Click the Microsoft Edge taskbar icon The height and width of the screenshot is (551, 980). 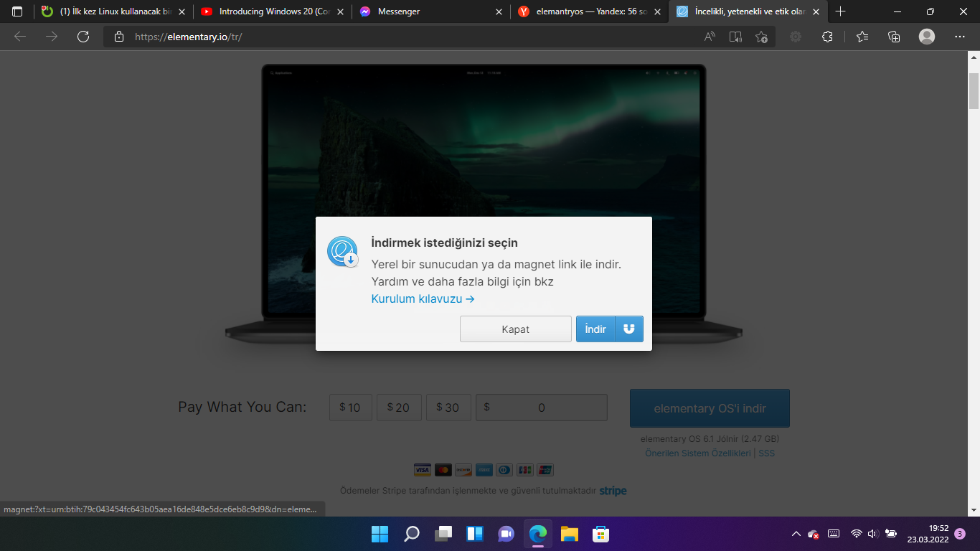pyautogui.click(x=538, y=534)
